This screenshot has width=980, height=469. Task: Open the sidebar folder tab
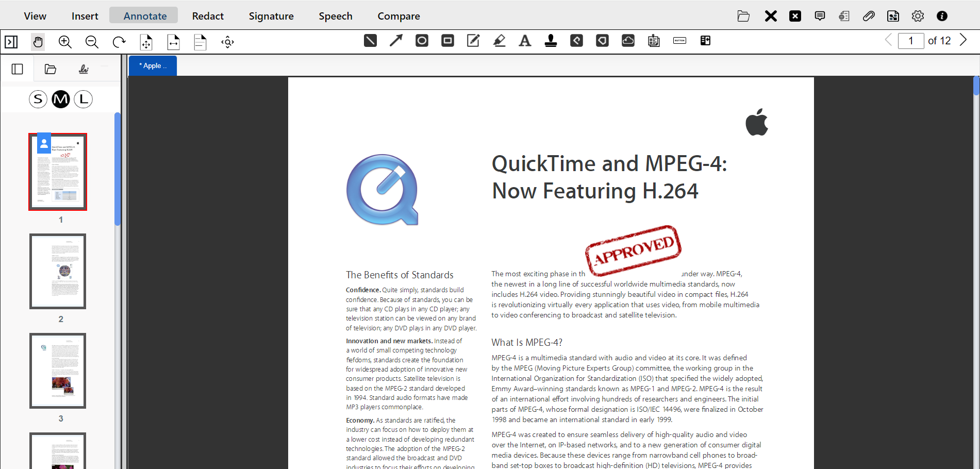(51, 69)
